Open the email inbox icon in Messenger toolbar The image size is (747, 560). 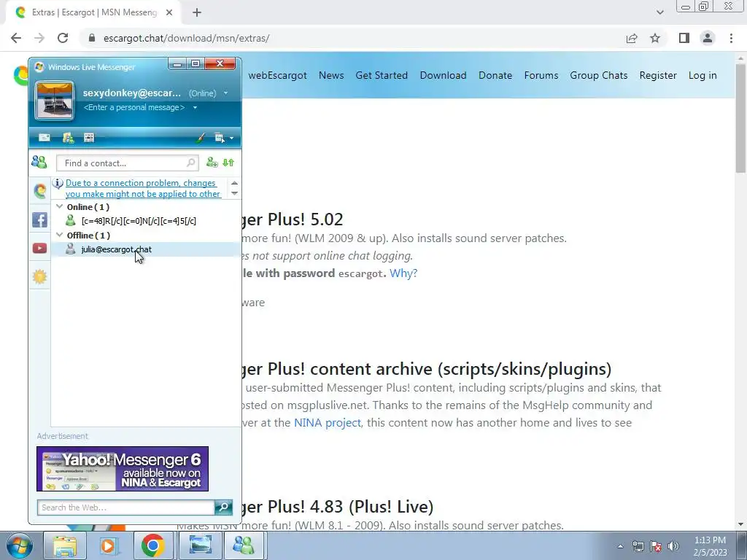coord(44,138)
